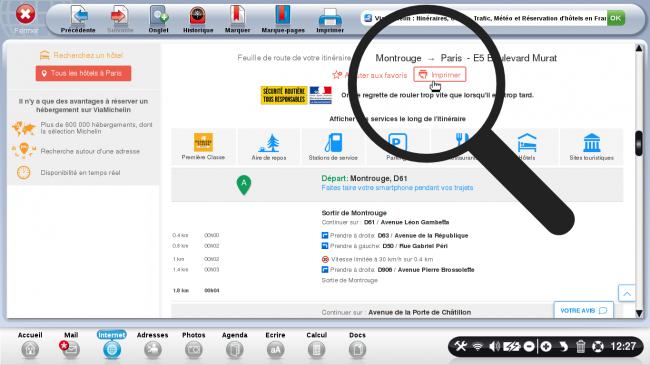Click the Prendre à droite D906 Avenue Pierre Brossolette step

coord(398,270)
